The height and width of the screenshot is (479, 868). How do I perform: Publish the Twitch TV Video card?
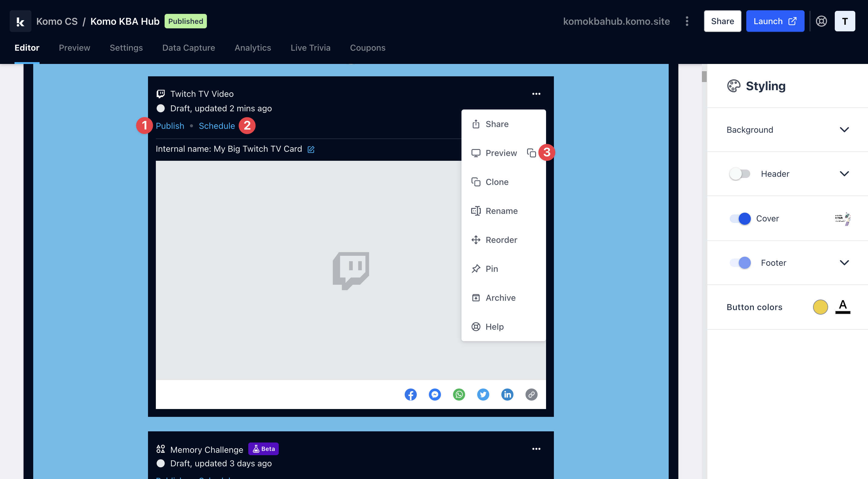pos(170,126)
